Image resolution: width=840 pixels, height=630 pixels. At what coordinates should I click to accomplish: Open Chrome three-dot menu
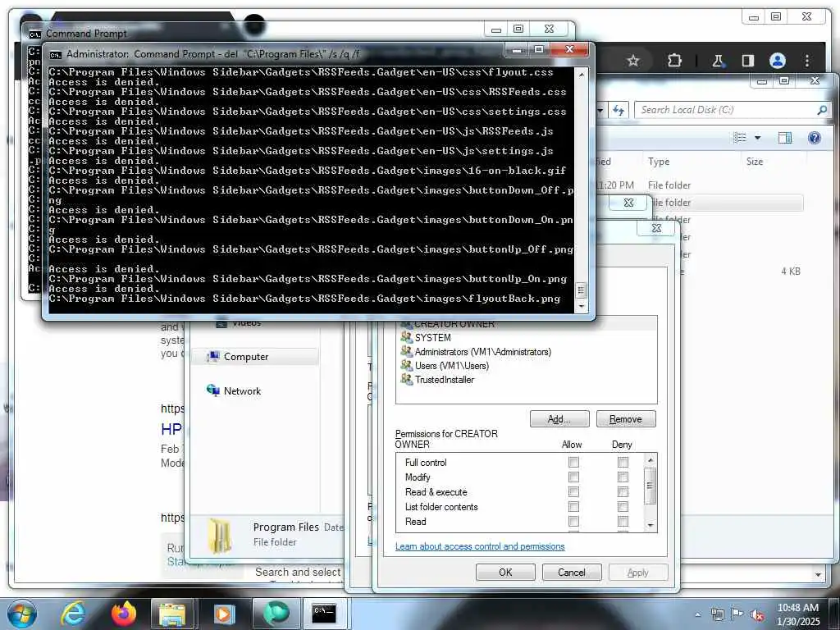click(807, 61)
